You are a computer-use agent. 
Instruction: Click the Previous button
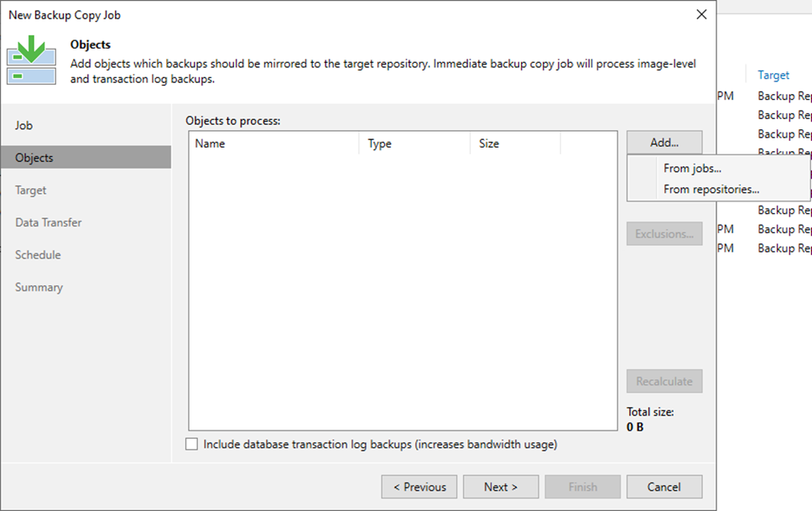click(x=419, y=487)
